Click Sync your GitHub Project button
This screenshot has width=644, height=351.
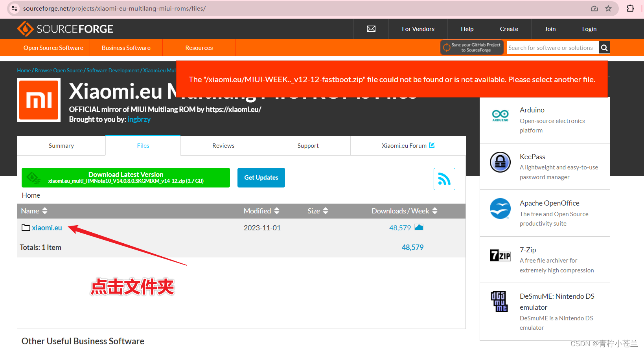(472, 48)
